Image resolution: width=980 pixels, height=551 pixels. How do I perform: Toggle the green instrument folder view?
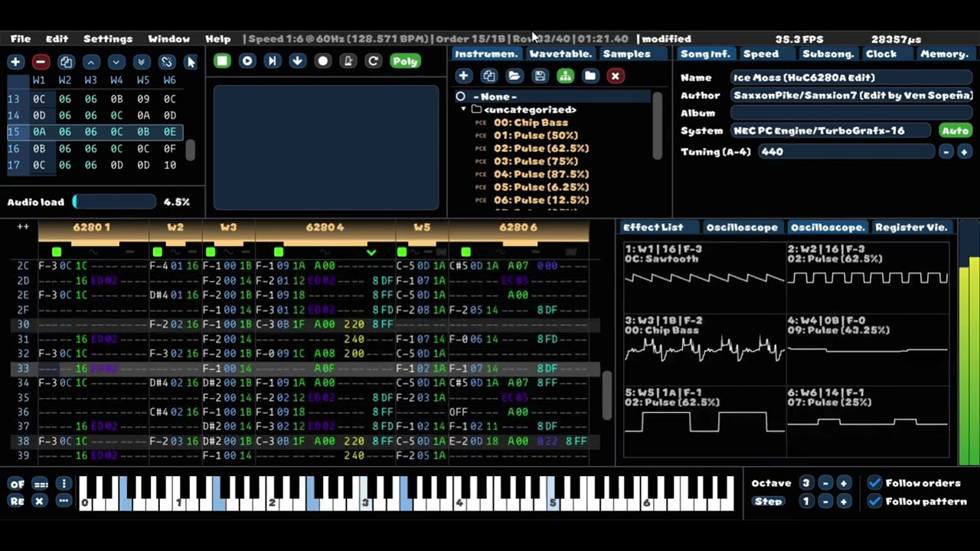(565, 76)
